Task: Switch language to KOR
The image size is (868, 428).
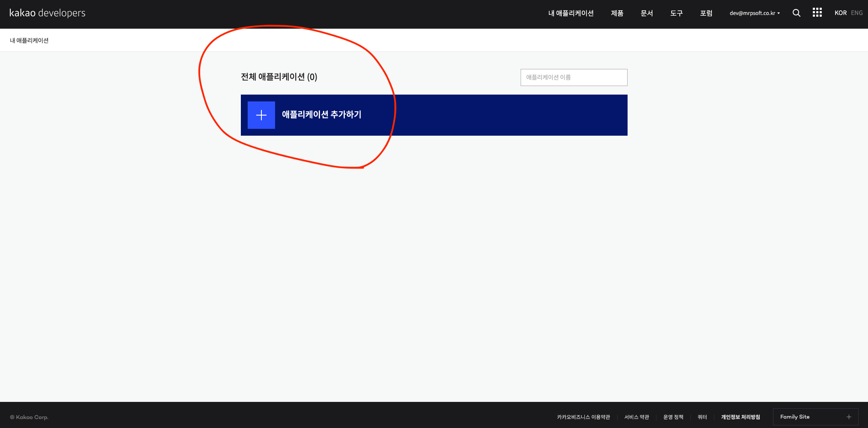Action: click(841, 13)
